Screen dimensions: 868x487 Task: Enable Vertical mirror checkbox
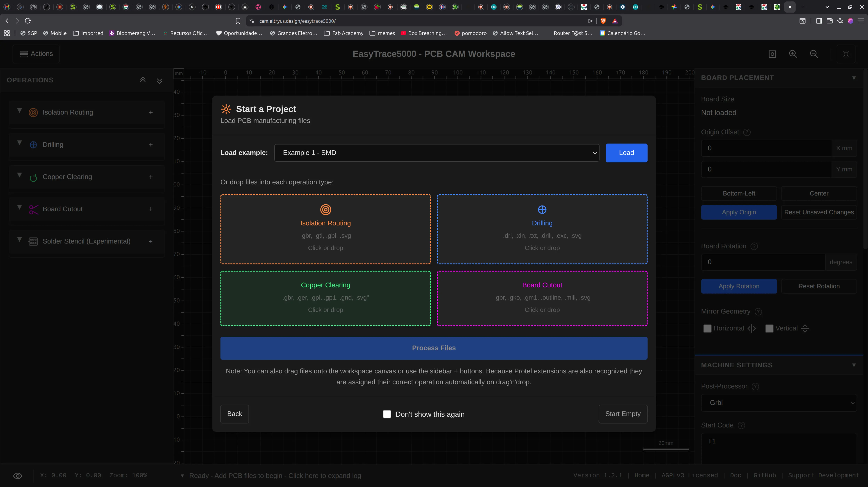click(769, 328)
